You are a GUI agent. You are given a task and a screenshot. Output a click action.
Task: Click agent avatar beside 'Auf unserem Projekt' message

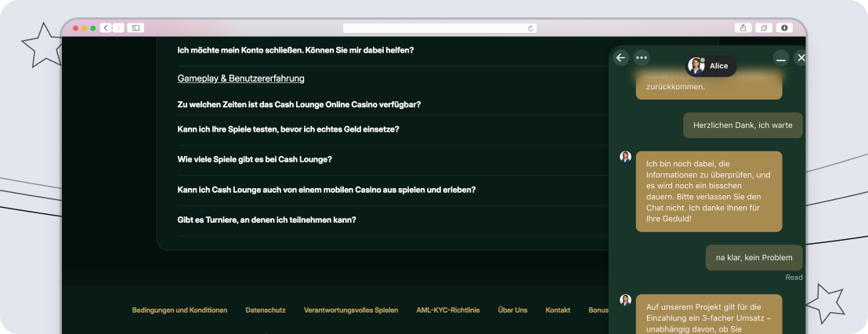625,300
